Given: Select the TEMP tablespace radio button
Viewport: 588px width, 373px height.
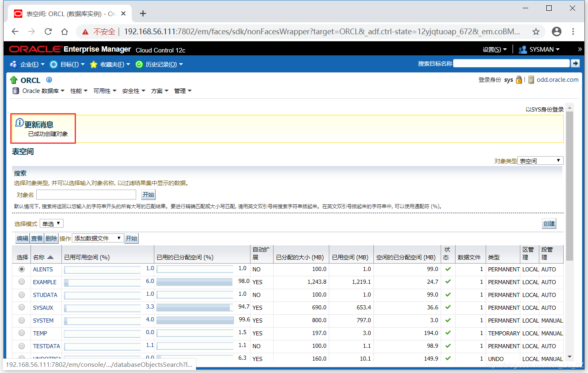Looking at the screenshot, I should point(21,333).
